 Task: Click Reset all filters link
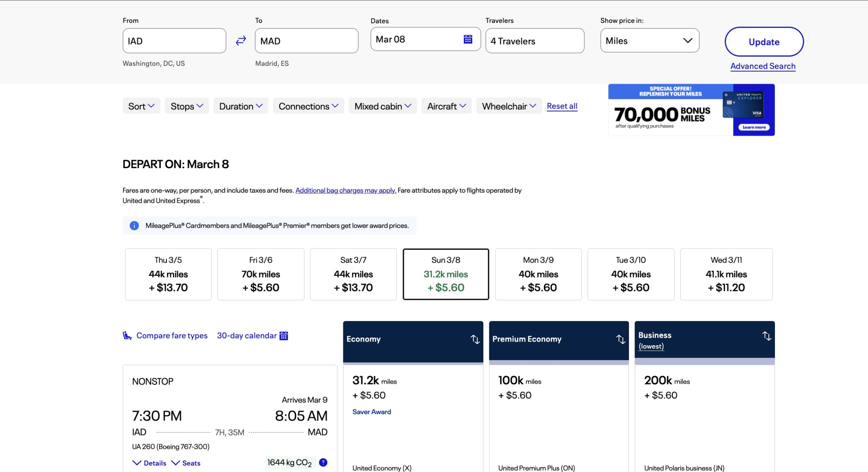click(x=562, y=106)
